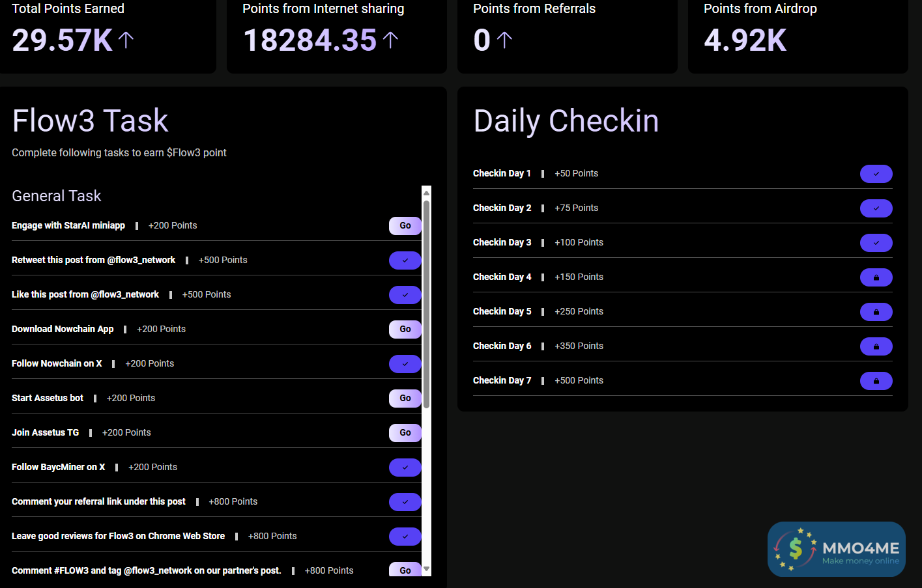Viewport: 922px width, 588px height.
Task: Click 'Leave good reviews for Flow3' task name
Action: coord(118,536)
